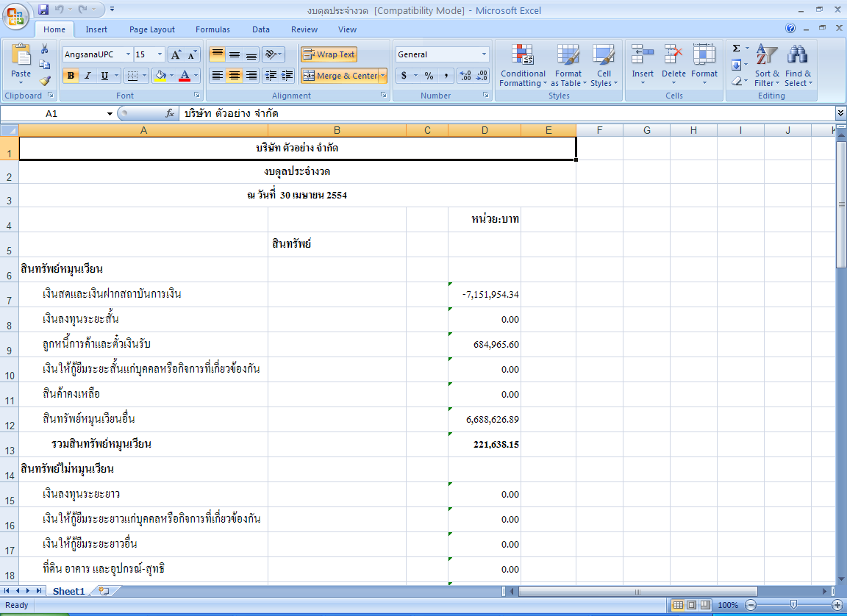Toggle the Wrap Text option
The width and height of the screenshot is (847, 616).
pos(329,54)
